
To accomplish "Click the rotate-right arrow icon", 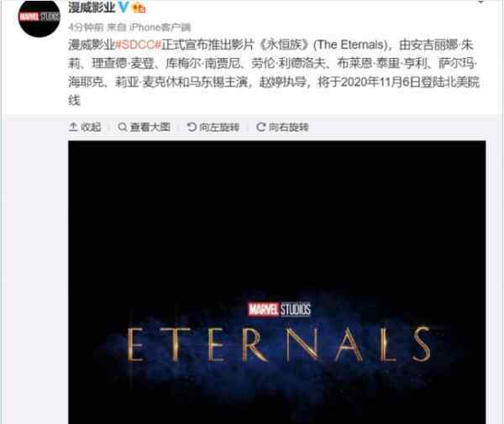I will pos(260,127).
